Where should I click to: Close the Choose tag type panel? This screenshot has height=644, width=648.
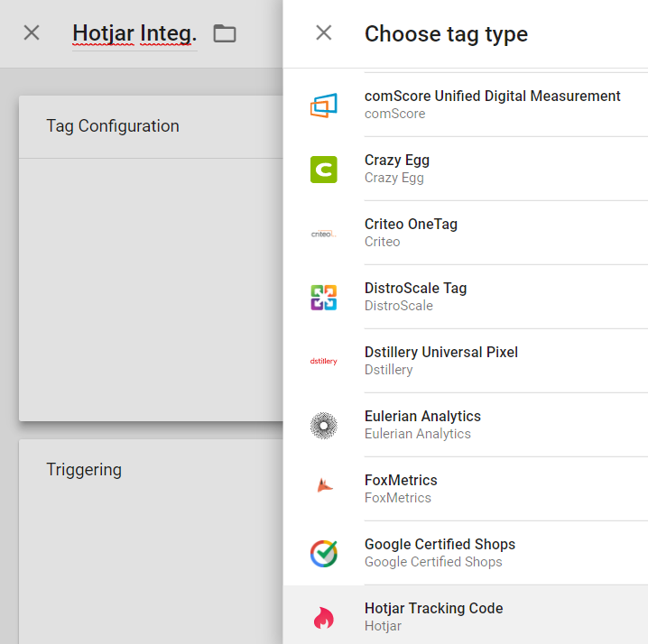[x=324, y=33]
